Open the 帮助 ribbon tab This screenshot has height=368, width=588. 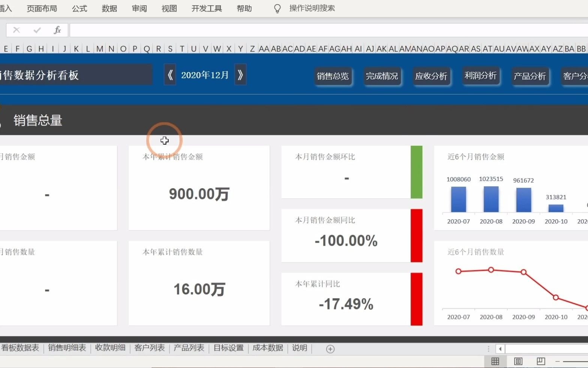point(244,8)
